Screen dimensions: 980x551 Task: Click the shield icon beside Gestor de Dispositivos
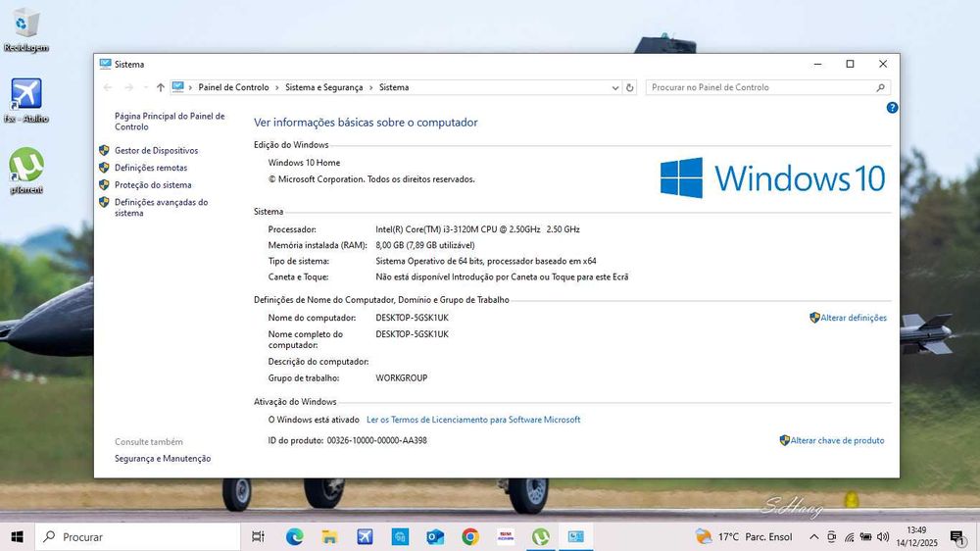click(104, 150)
